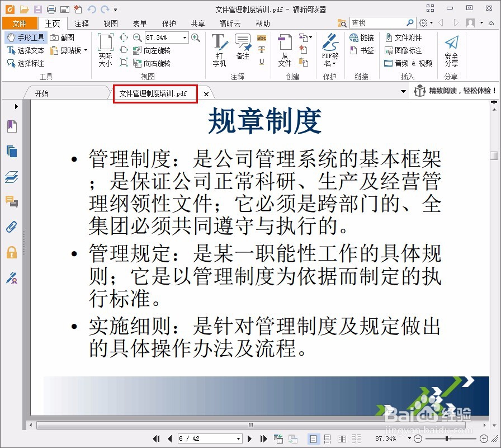Add a Bookmark (书签)
501x448 pixels.
tap(362, 50)
